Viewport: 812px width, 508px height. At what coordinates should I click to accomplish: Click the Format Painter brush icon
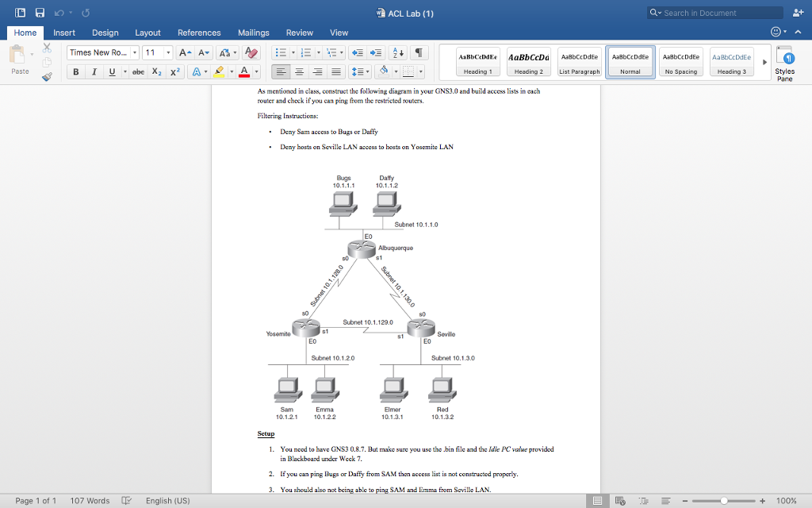point(47,77)
